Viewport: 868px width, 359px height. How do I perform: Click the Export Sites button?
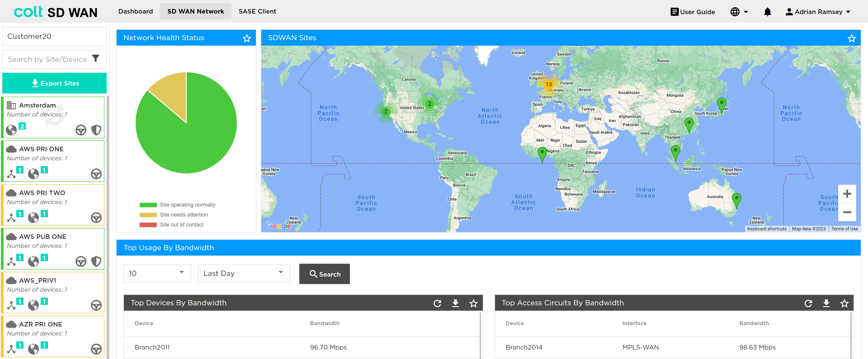54,83
